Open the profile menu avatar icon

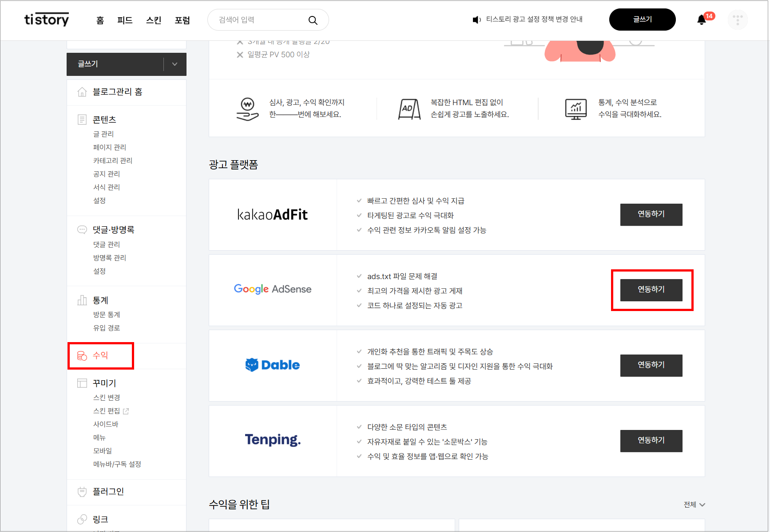point(738,20)
